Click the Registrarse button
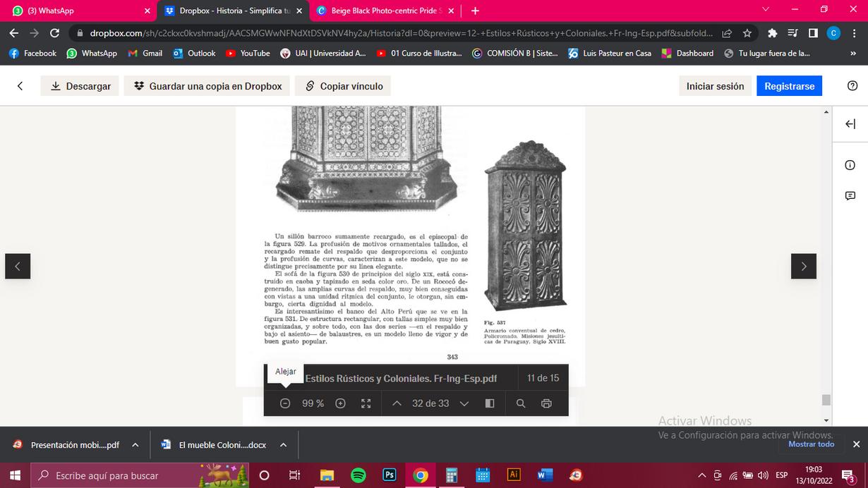Viewport: 868px width, 488px height. pyautogui.click(x=789, y=86)
